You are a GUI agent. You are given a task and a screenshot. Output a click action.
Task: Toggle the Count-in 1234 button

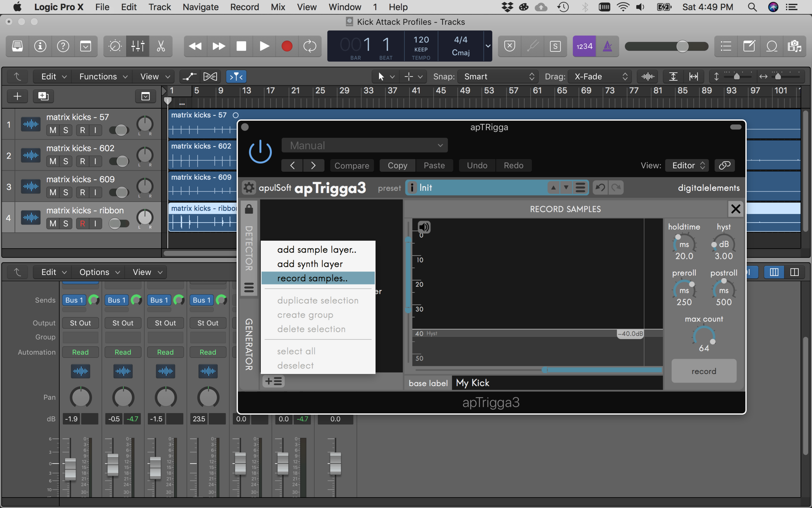point(584,46)
